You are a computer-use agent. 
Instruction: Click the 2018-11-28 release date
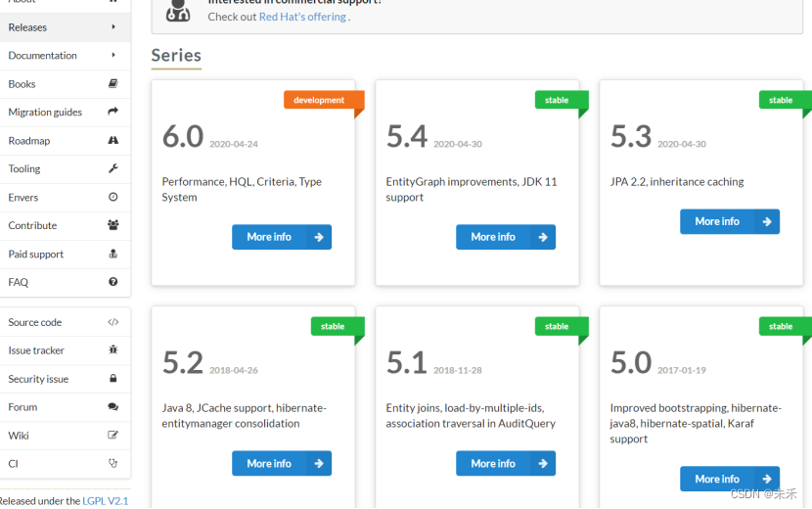[458, 370]
